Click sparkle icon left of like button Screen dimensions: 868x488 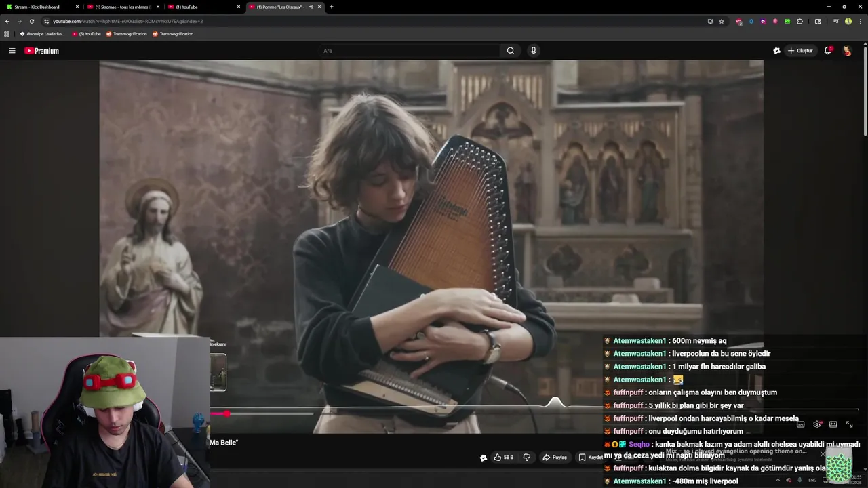(x=484, y=457)
